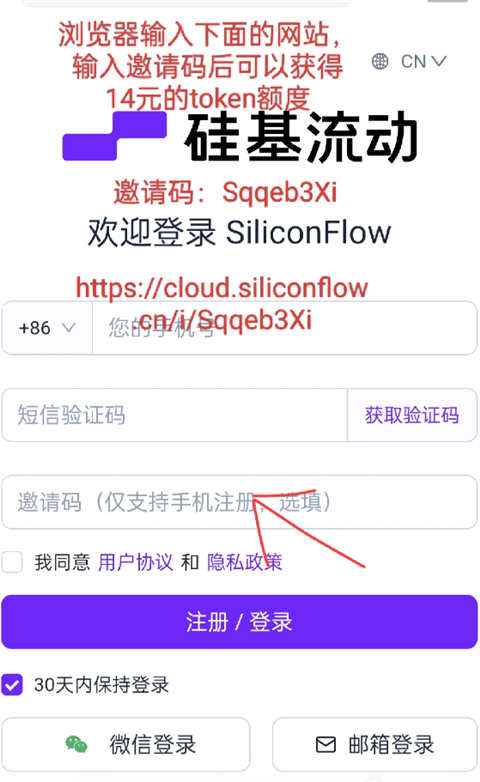Click 获取验证码 to request code
480x782 pixels.
click(412, 415)
